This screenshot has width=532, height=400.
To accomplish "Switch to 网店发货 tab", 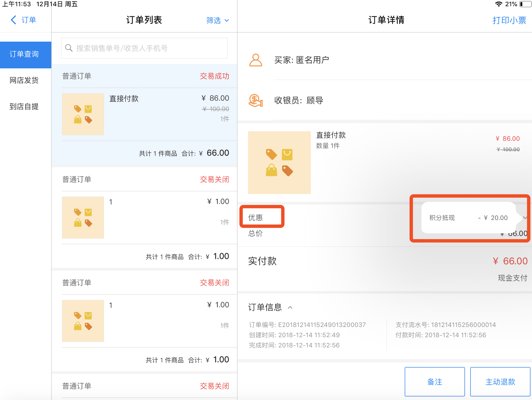I will (x=24, y=80).
